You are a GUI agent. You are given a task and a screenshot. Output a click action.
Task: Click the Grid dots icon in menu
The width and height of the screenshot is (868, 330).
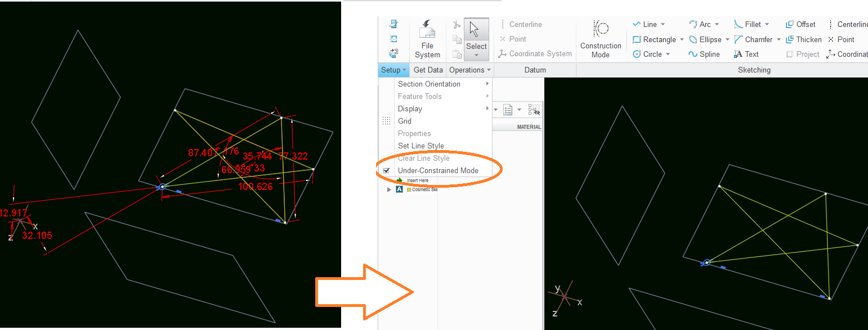(x=386, y=121)
